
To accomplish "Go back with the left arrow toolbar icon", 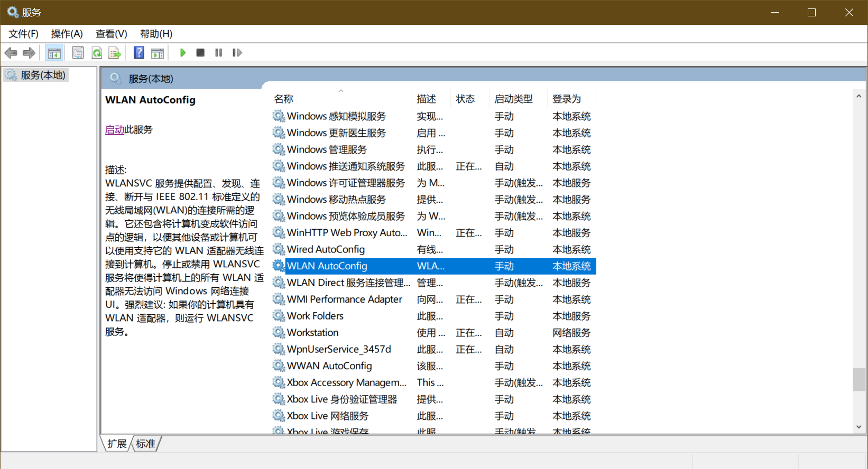I will (x=11, y=53).
